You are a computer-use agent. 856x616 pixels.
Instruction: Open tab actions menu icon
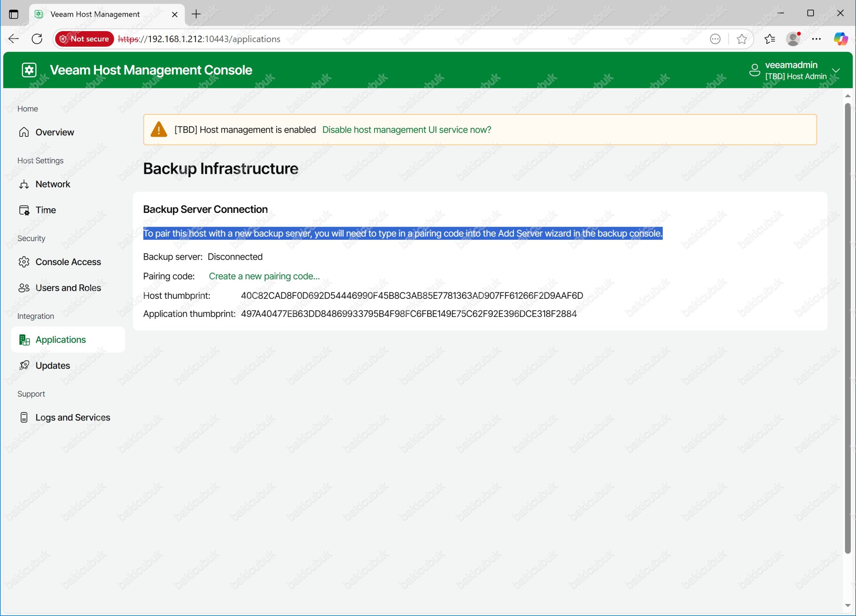[x=14, y=14]
